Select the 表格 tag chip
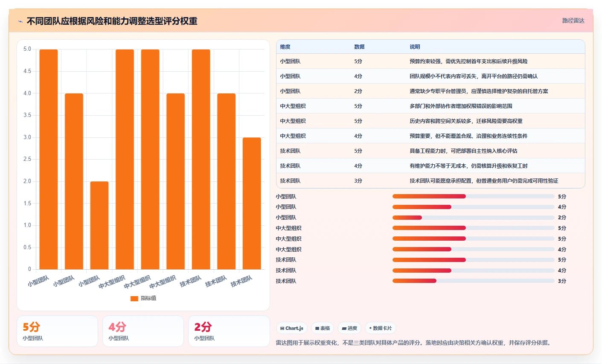This screenshot has height=364, width=602. 323,328
